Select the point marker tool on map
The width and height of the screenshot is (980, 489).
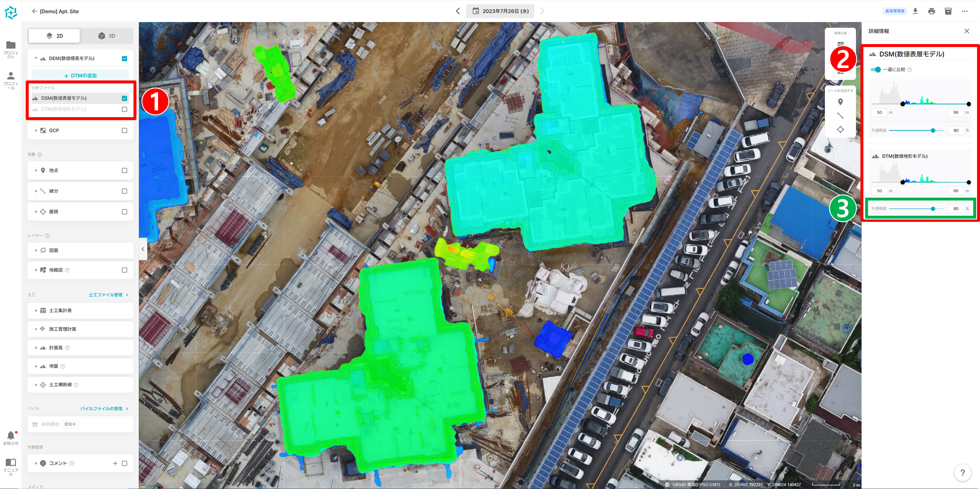pyautogui.click(x=840, y=102)
